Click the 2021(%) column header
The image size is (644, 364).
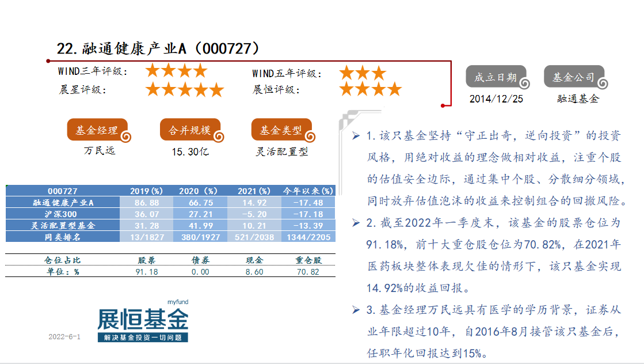pos(254,191)
